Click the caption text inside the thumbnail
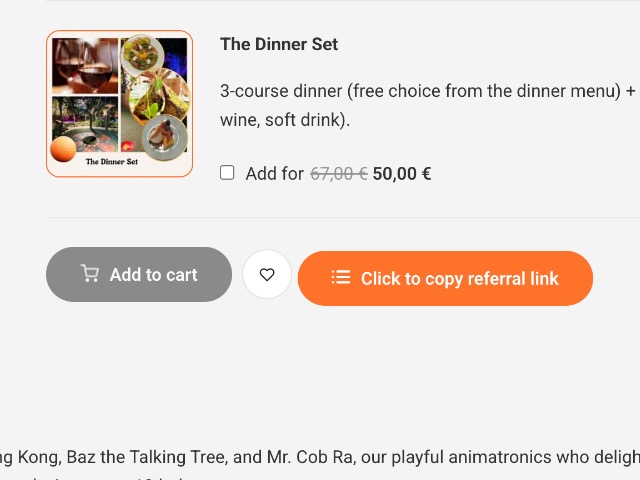Viewport: 640px width, 480px height. point(111,161)
